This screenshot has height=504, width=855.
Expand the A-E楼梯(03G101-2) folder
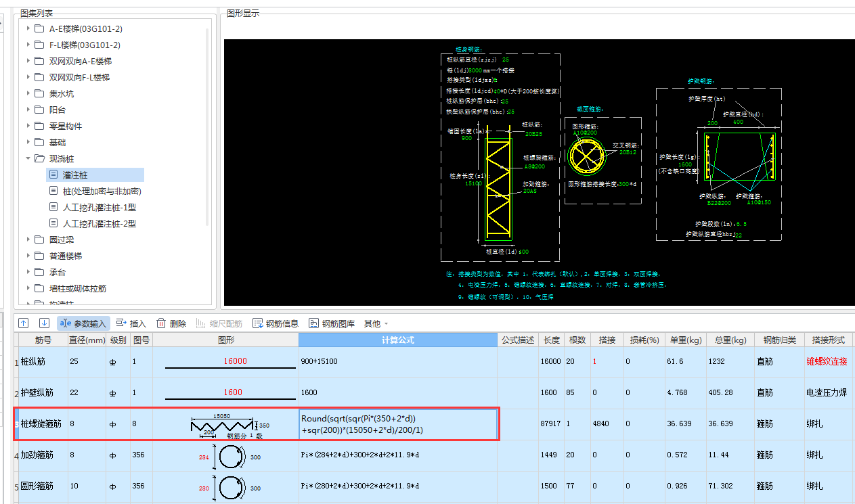tap(28, 28)
